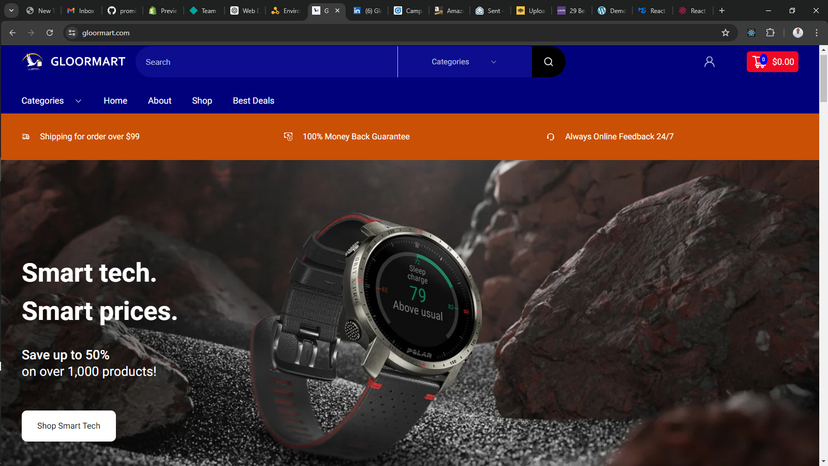Click the chevron beside nav Categories
Viewport: 828px width, 466px height.
click(x=78, y=101)
